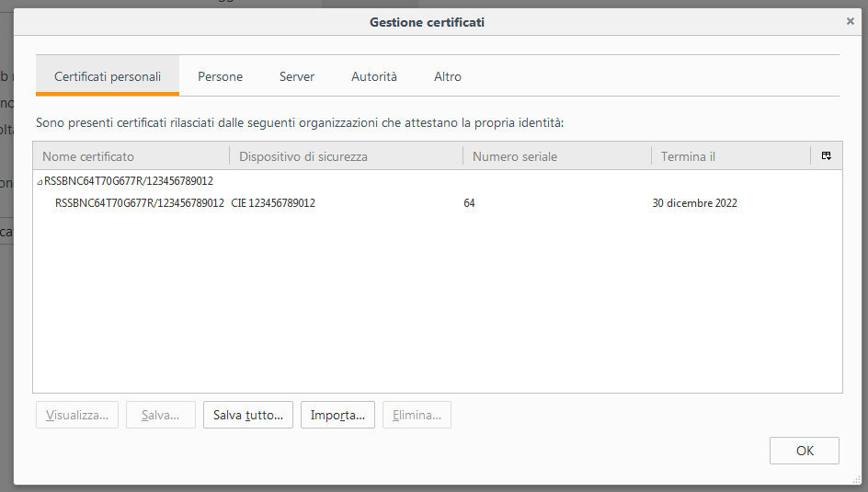
Task: Click the Elimina button
Action: coord(417,415)
